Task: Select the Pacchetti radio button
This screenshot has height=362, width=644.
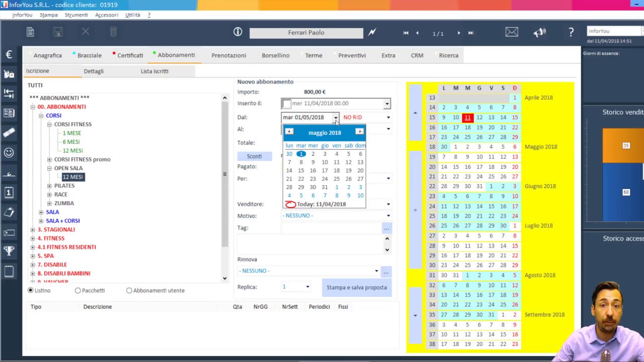Action: tap(78, 291)
